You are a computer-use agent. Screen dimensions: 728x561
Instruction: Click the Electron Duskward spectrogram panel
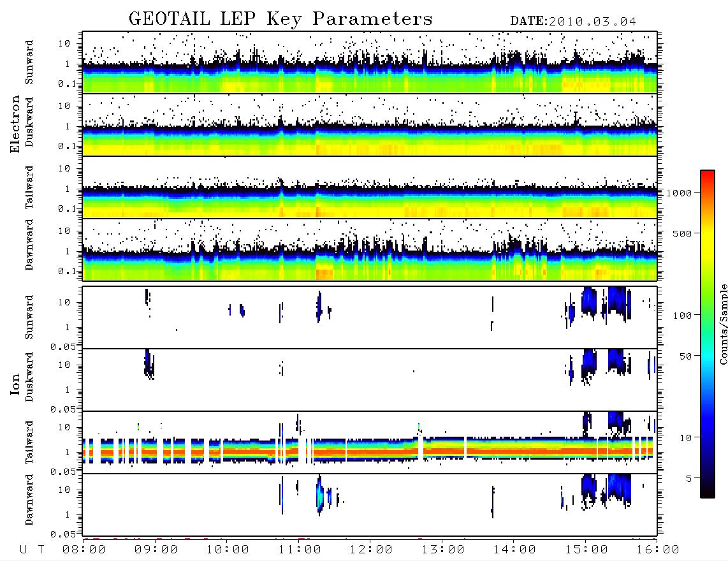point(370,124)
